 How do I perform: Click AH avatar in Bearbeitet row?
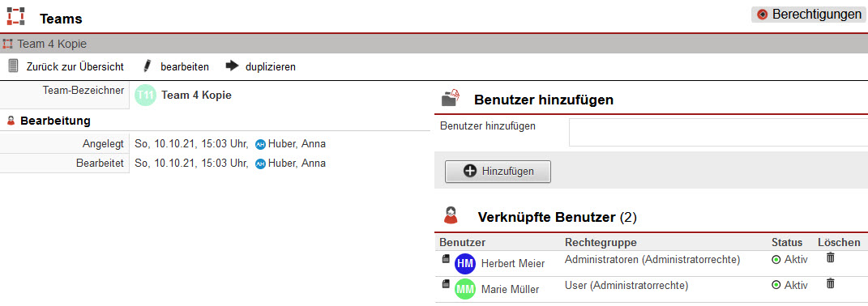(x=261, y=164)
